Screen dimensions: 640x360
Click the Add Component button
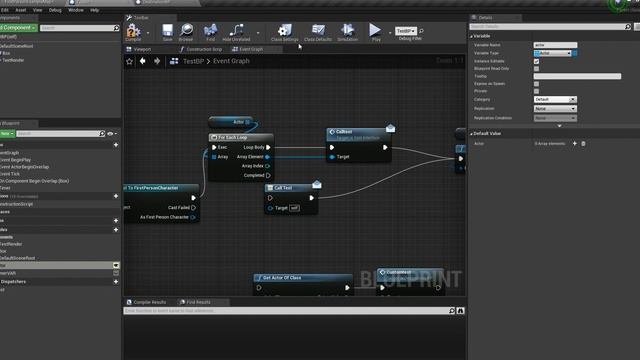pos(18,28)
